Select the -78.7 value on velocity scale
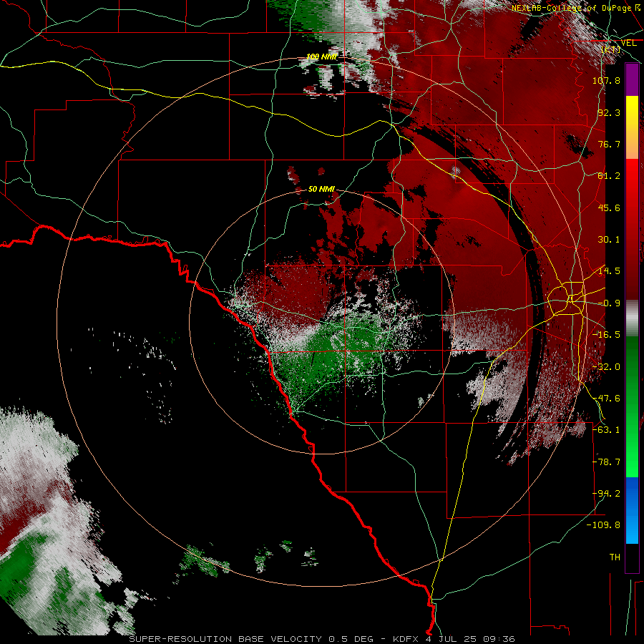 pyautogui.click(x=606, y=462)
